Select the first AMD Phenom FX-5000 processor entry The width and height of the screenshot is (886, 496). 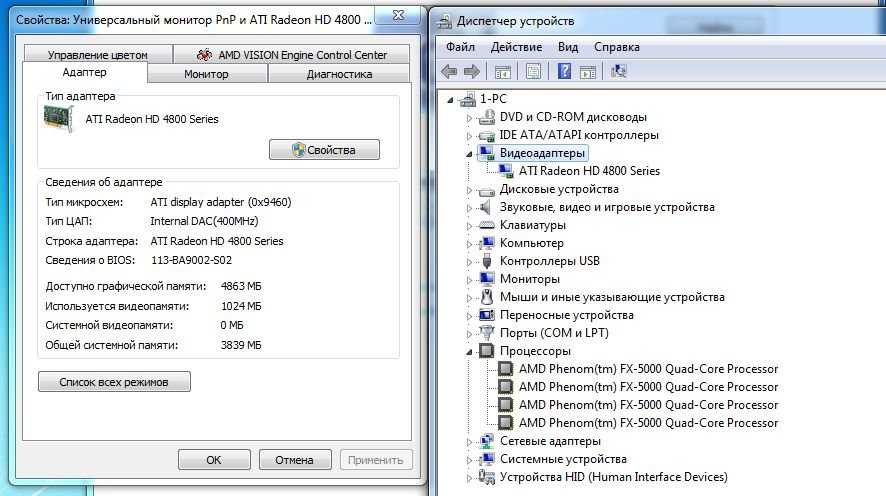[x=648, y=369]
